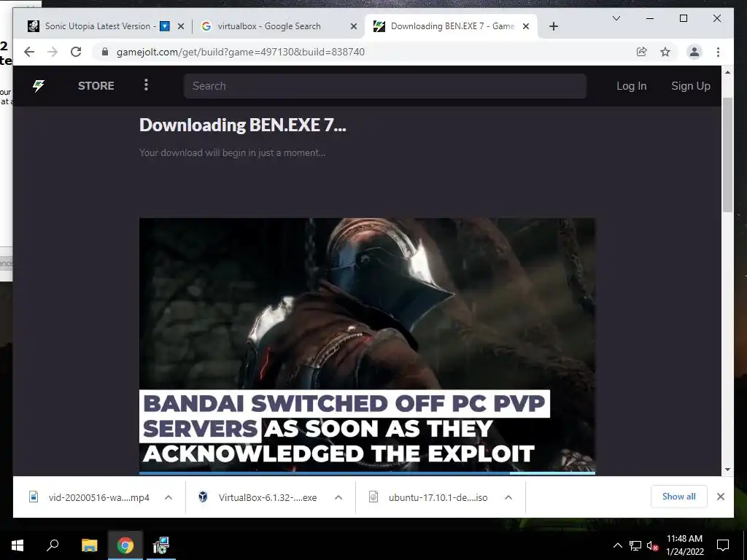
Task: Click Show all downloads
Action: click(x=679, y=497)
